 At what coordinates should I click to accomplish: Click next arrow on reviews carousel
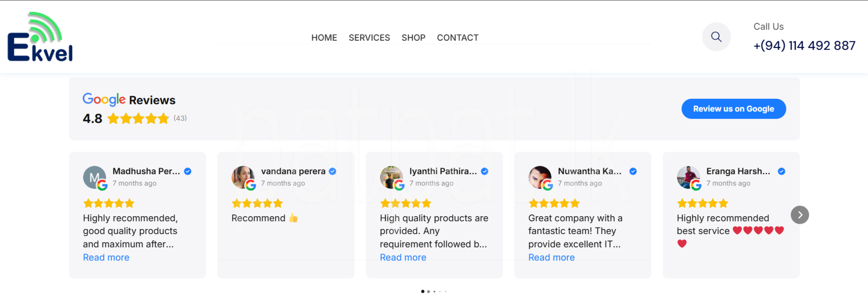tap(800, 215)
